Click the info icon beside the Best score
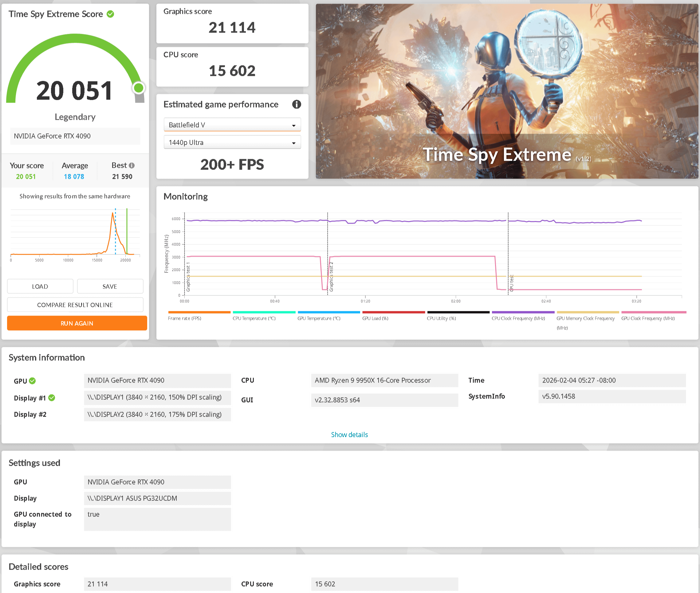700x593 pixels. click(132, 165)
